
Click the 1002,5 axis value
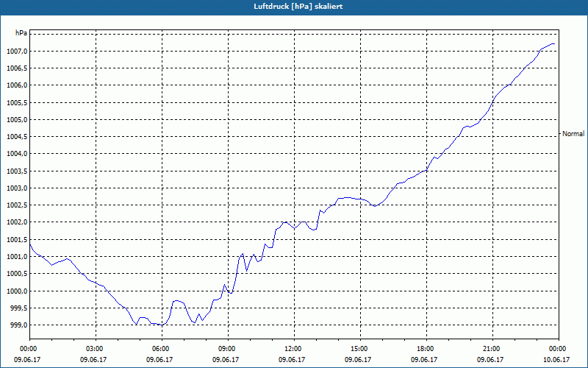(x=17, y=205)
